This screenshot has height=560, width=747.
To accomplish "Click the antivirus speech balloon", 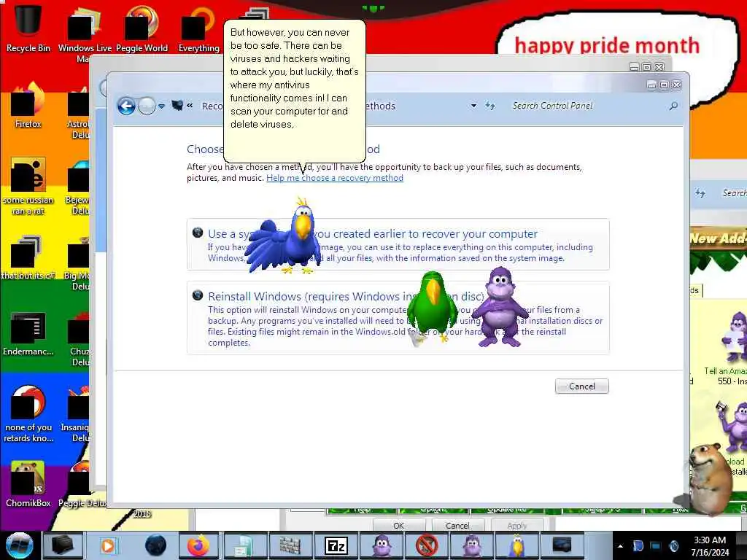I will [295, 90].
